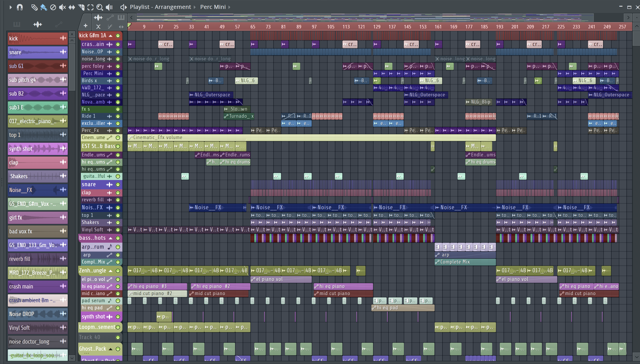Select the Playback scrub tool
The height and width of the screenshot is (364, 640).
pyautogui.click(x=109, y=7)
